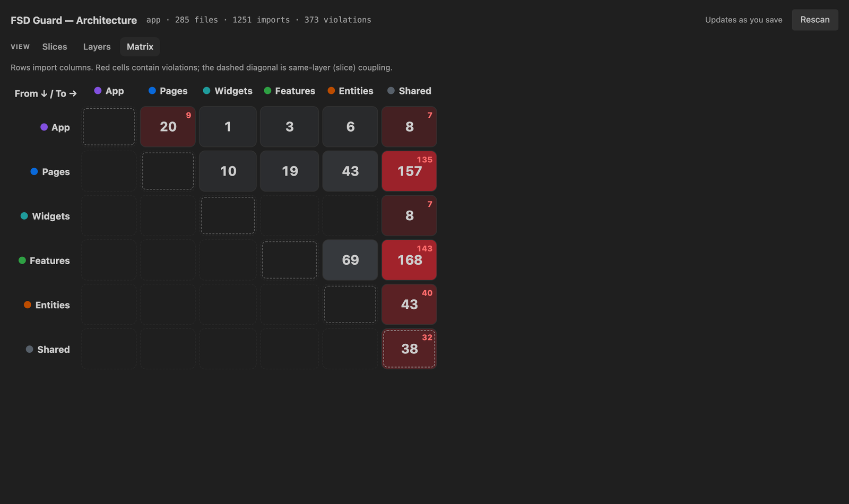849x504 pixels.
Task: Click the blue dot in the Pages column header
Action: click(152, 91)
